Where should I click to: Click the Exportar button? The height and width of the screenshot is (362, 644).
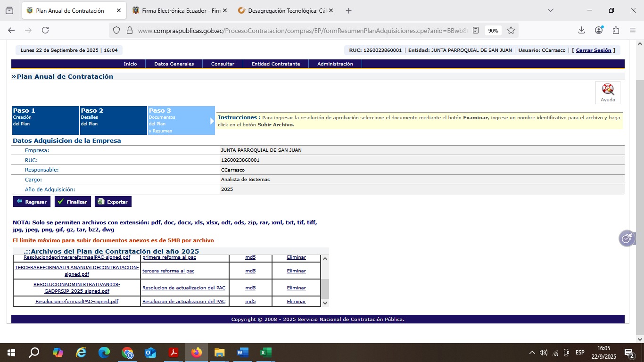click(x=113, y=202)
